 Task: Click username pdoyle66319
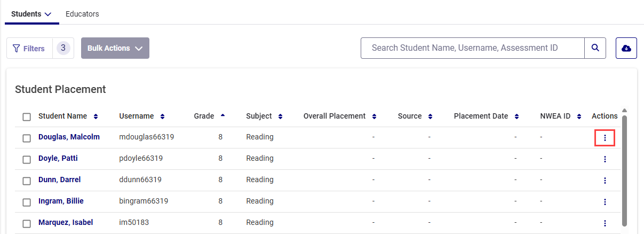pos(141,158)
